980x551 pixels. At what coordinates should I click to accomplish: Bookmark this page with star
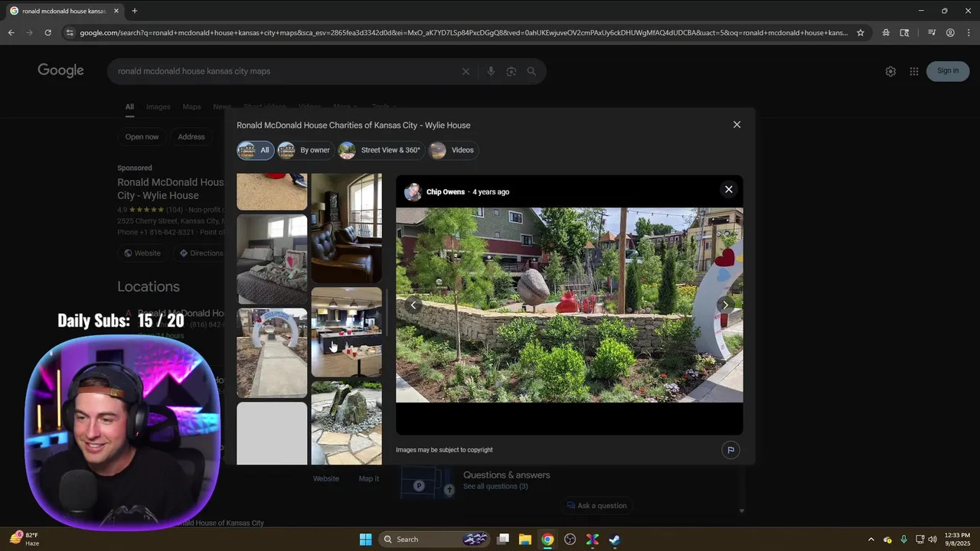tap(861, 33)
